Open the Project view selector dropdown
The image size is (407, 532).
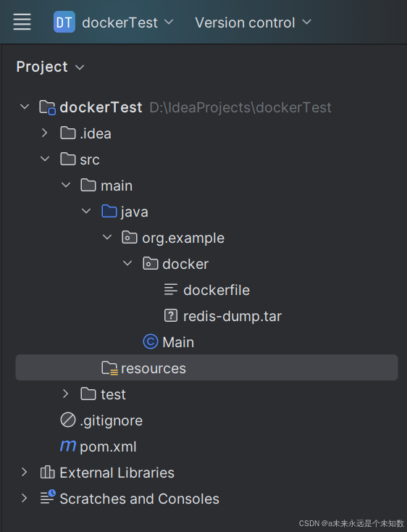point(50,67)
